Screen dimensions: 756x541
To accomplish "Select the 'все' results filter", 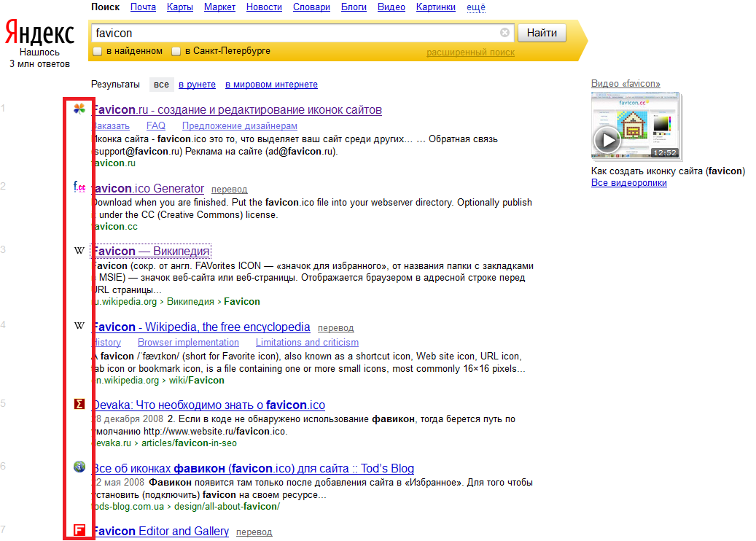I will point(162,85).
